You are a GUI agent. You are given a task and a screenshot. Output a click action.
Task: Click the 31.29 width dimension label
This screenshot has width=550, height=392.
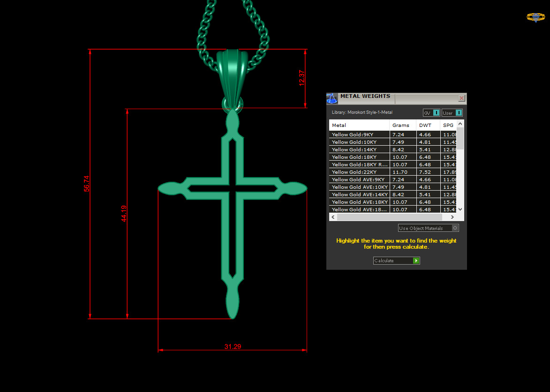click(233, 347)
